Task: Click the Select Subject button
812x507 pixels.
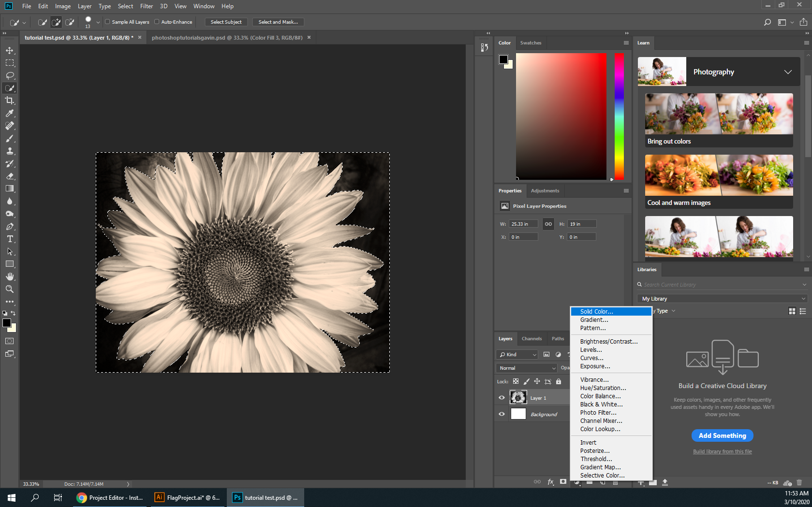Action: [226, 22]
